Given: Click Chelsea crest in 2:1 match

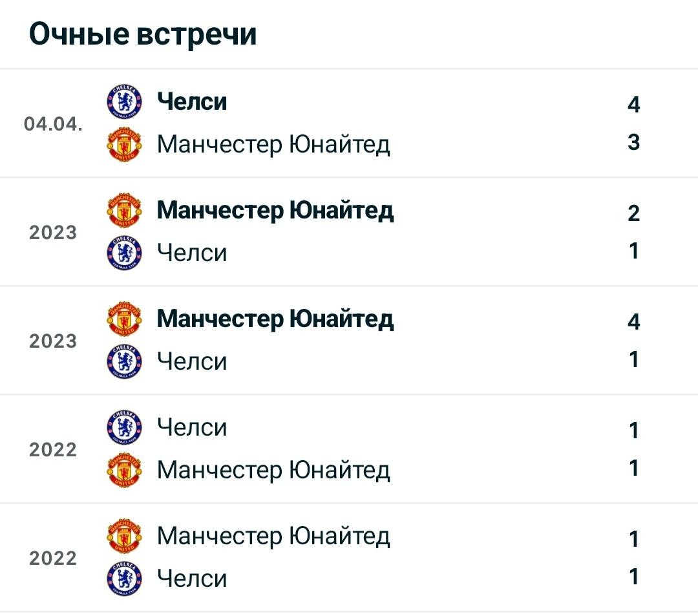Looking at the screenshot, I should click(x=125, y=253).
